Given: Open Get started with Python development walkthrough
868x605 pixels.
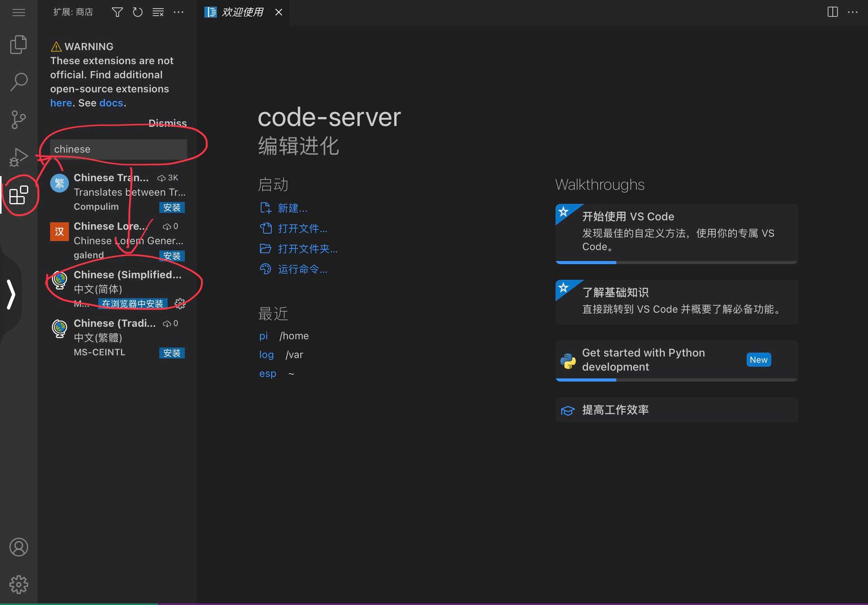Looking at the screenshot, I should pos(677,360).
